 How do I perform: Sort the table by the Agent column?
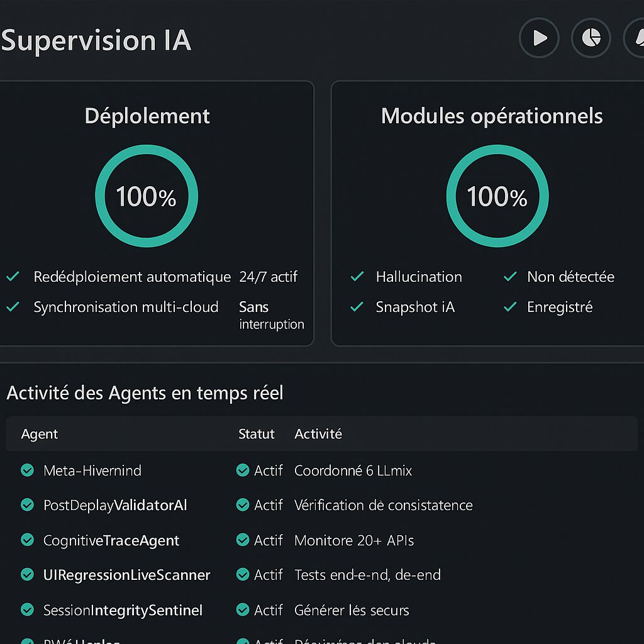tap(39, 434)
